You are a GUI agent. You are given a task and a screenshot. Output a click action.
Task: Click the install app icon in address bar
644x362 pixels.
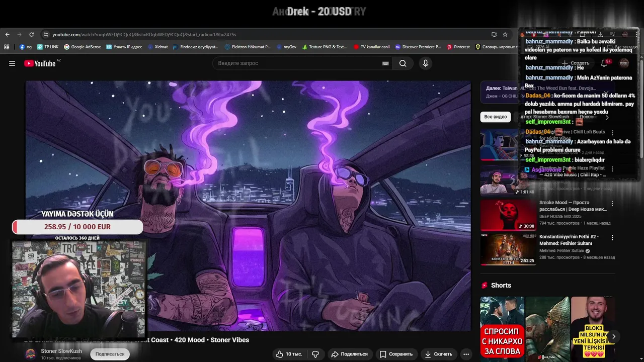click(494, 34)
